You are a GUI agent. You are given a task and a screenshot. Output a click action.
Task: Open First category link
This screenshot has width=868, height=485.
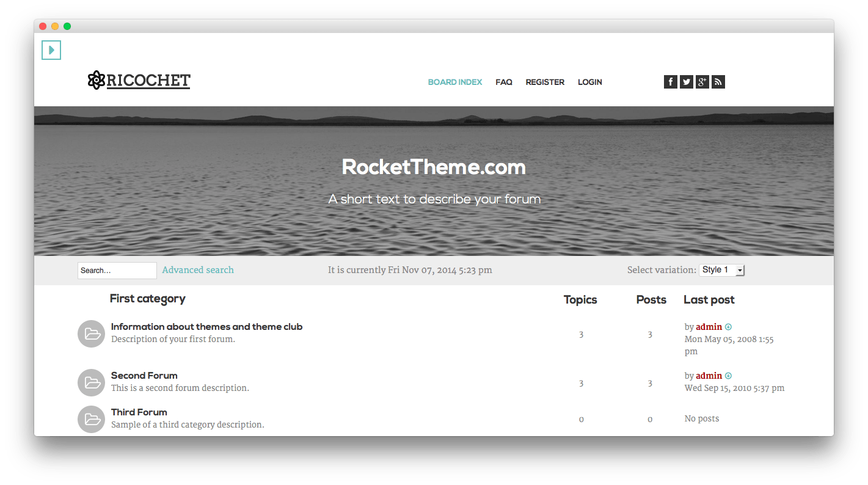[x=148, y=299]
